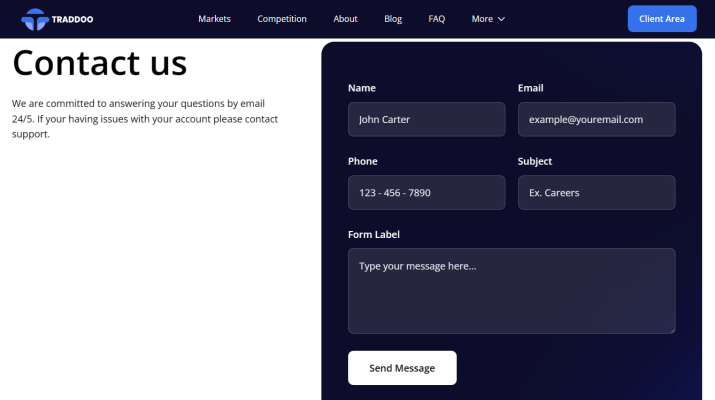
Task: Click the Form Label text
Action: tap(373, 234)
